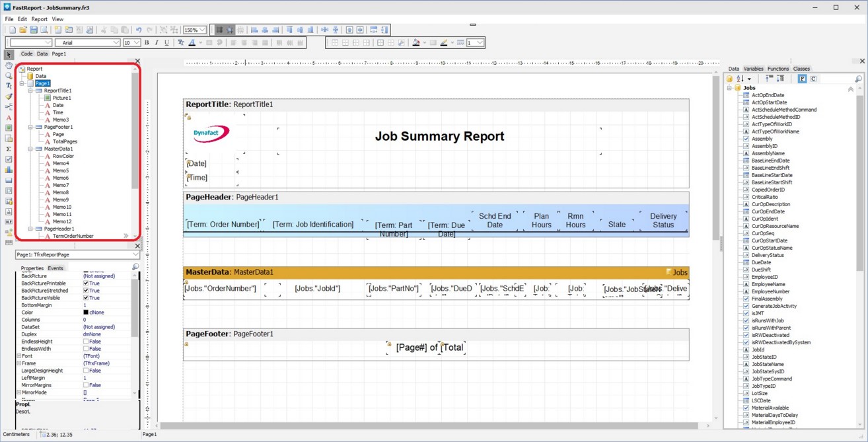Viewport: 868px width, 442px height.
Task: Click the Color property black swatch
Action: pyautogui.click(x=86, y=313)
